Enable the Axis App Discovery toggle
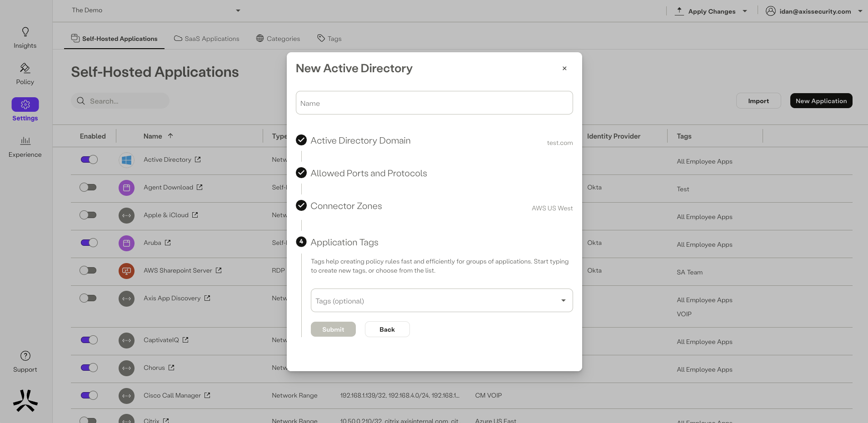 tap(88, 298)
